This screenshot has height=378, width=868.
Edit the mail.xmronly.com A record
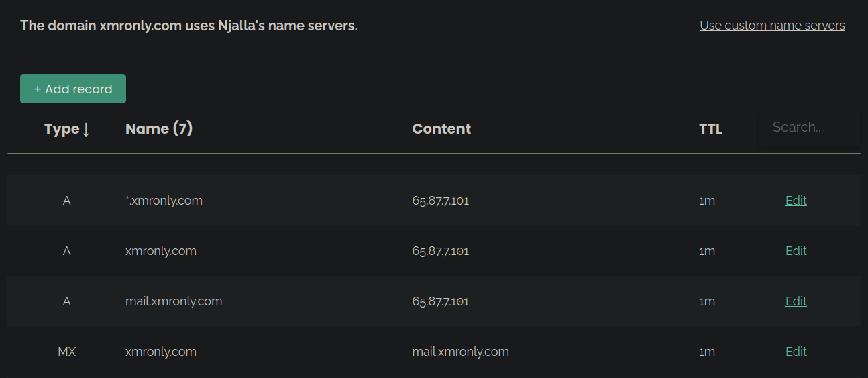(x=796, y=301)
